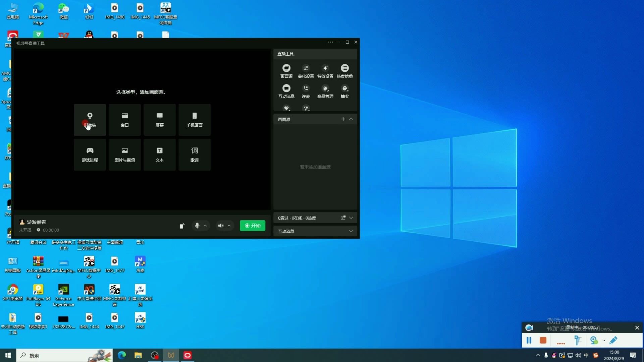The image size is (644, 362).
Task: Add a camera (摄像头) source
Action: [x=90, y=120]
